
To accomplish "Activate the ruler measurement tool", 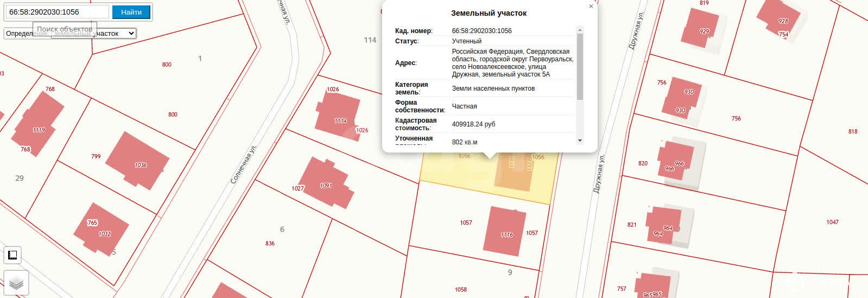I will 12,255.
